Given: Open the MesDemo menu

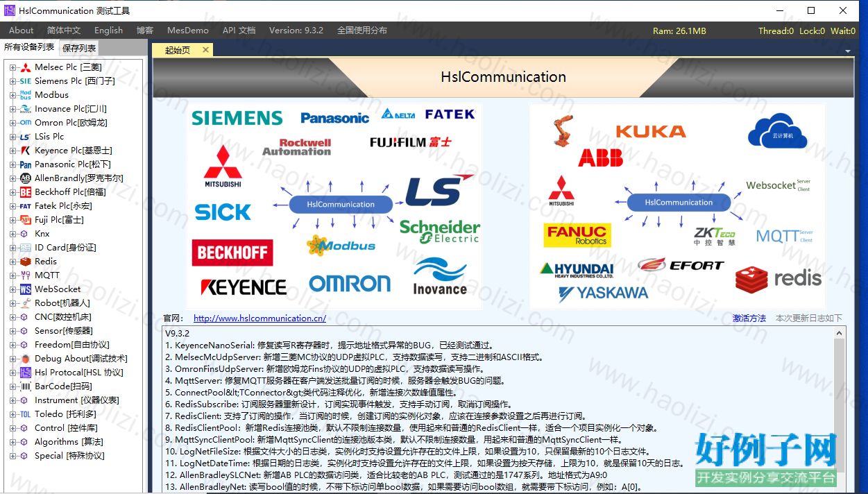Looking at the screenshot, I should 188,31.
